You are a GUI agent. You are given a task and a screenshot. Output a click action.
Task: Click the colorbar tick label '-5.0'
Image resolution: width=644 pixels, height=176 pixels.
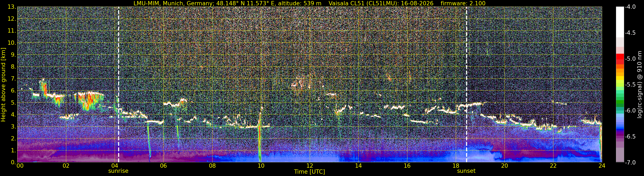pos(630,59)
